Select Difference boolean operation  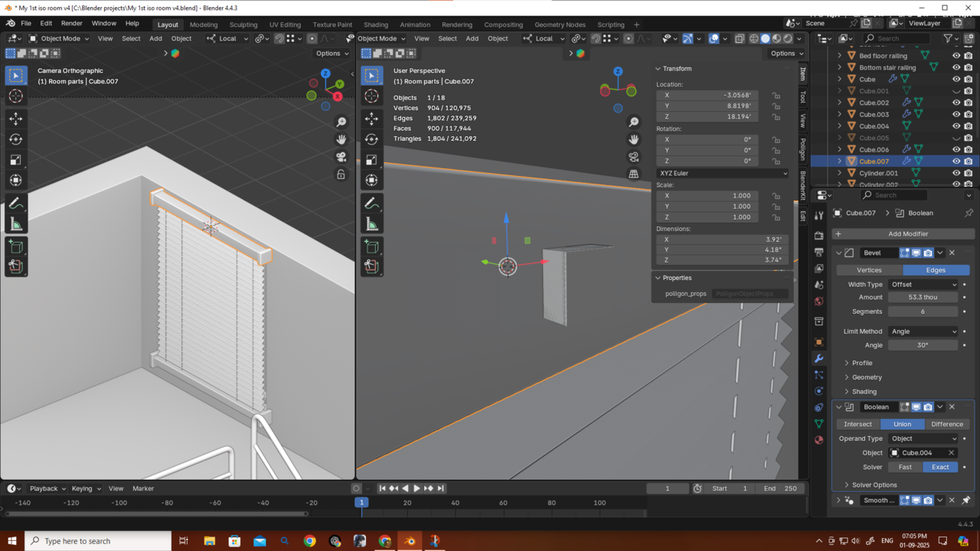[x=946, y=424]
